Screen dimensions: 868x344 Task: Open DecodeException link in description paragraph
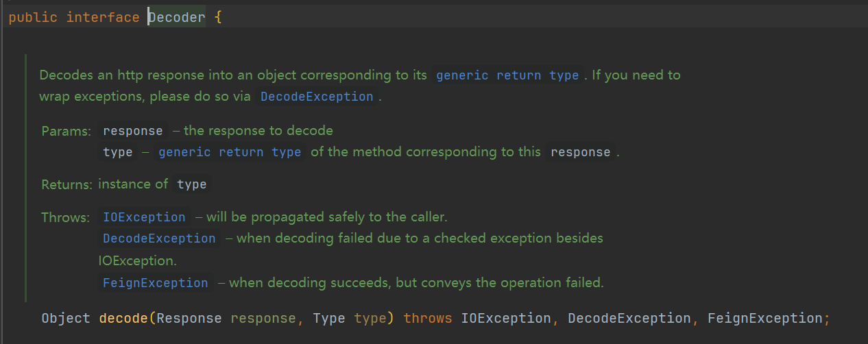click(317, 97)
